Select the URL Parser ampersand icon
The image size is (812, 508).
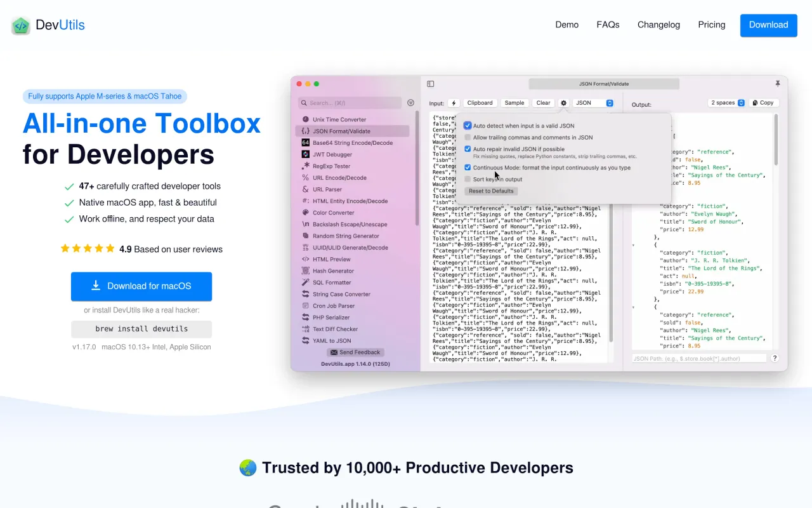pos(306,189)
